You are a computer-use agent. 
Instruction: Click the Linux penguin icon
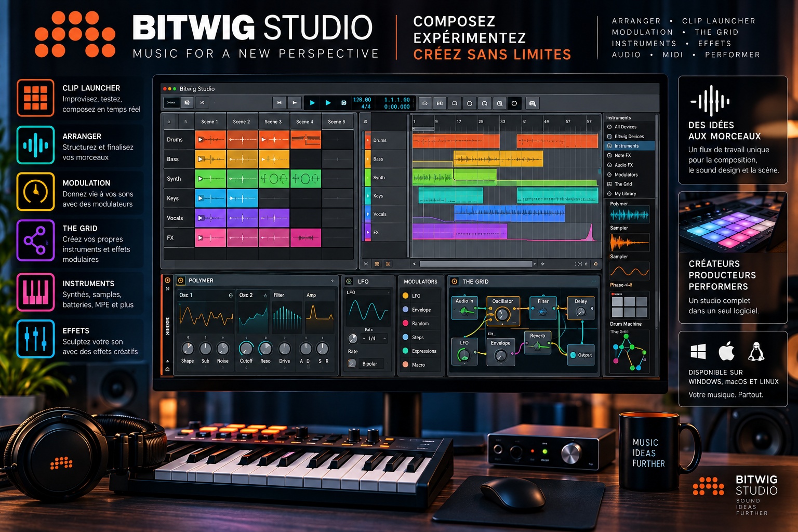(756, 352)
